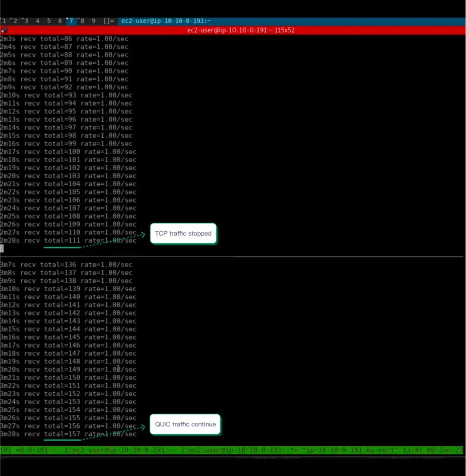Click the upper pane line with total=109
Screen dimensions: 466x476
click(68, 224)
